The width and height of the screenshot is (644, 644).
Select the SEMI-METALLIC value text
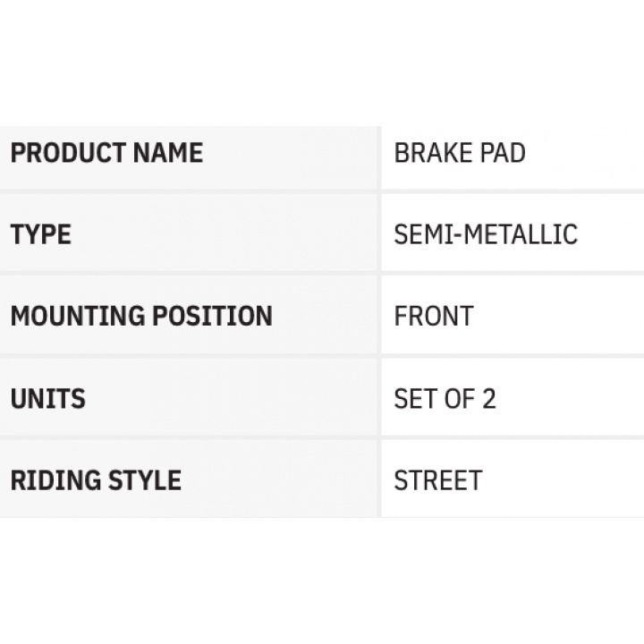(486, 234)
